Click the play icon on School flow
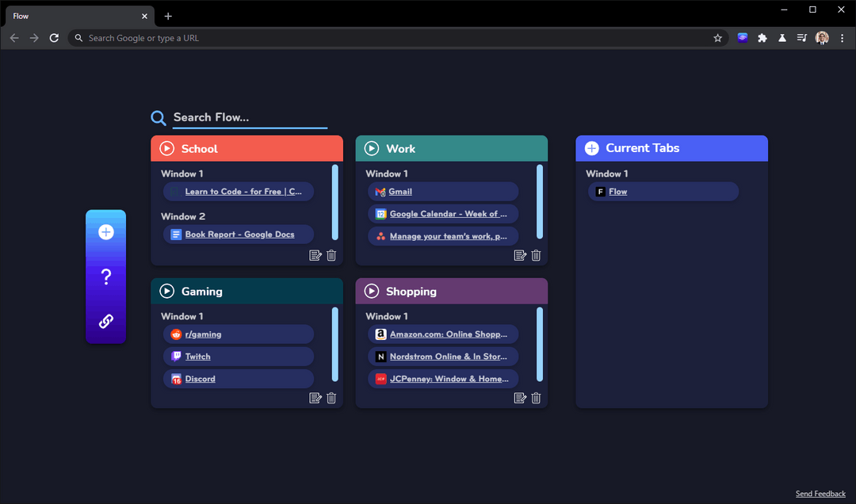This screenshot has height=504, width=856. 166,148
